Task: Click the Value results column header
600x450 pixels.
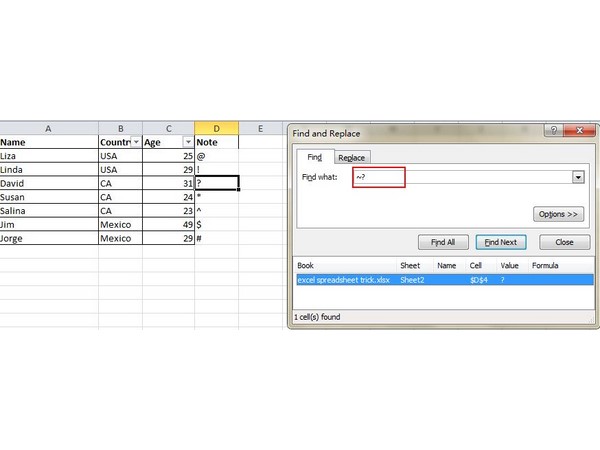Action: coord(512,266)
